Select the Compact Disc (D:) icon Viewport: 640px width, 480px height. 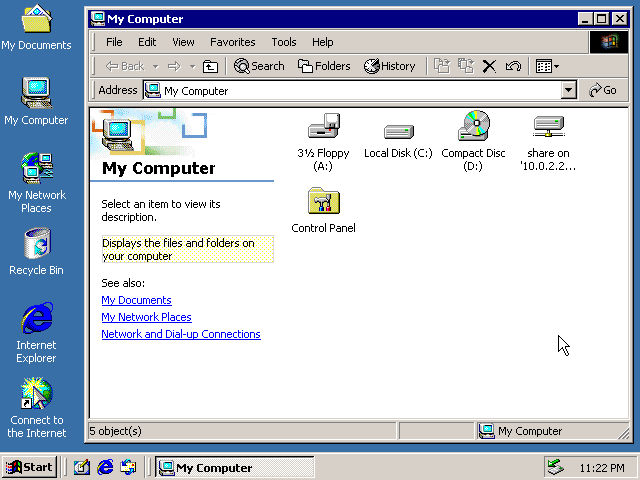tap(473, 125)
